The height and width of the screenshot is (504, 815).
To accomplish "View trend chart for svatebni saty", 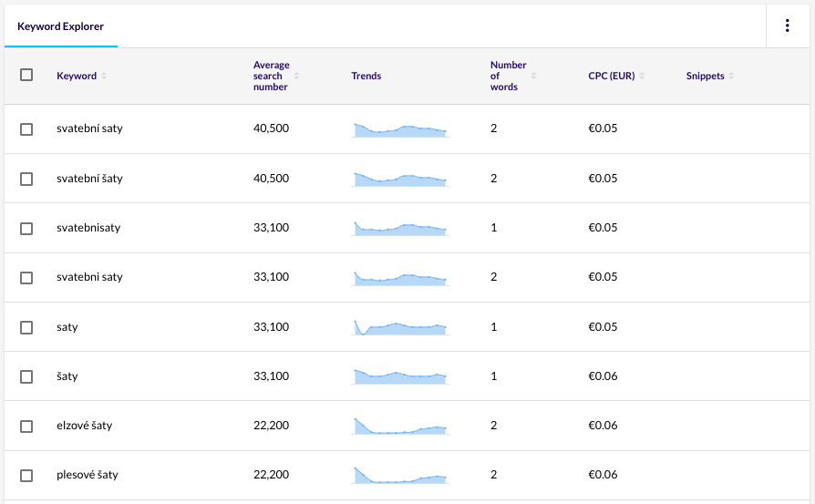I will pyautogui.click(x=399, y=278).
